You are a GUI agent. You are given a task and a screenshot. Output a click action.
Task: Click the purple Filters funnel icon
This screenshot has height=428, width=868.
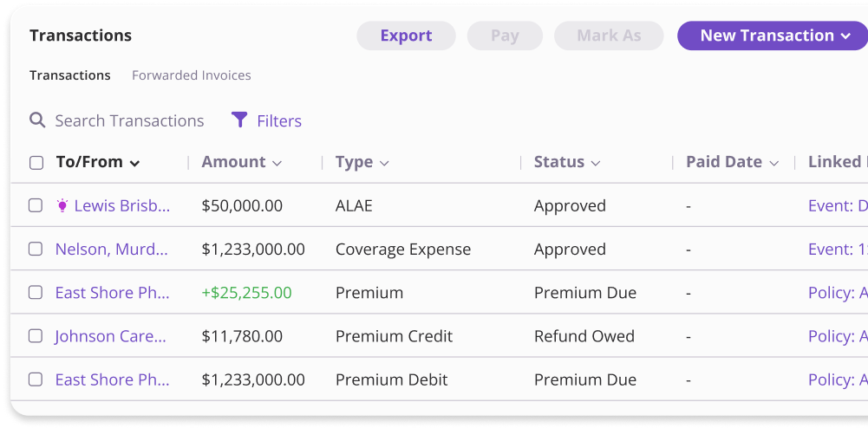(x=240, y=120)
